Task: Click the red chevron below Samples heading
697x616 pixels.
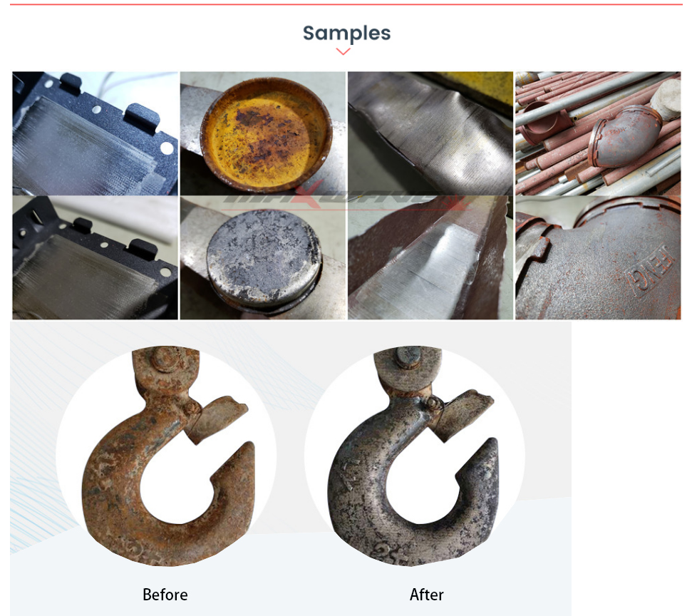Action: pos(343,51)
